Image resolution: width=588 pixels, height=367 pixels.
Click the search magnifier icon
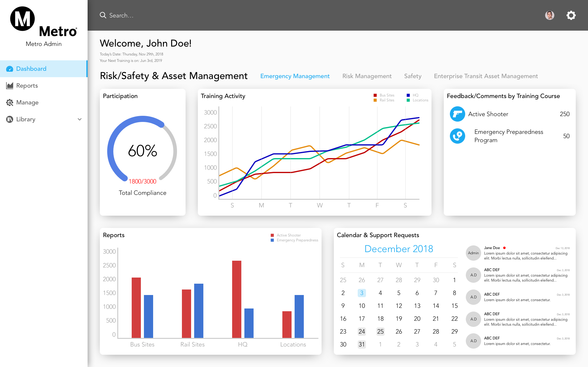click(x=103, y=15)
